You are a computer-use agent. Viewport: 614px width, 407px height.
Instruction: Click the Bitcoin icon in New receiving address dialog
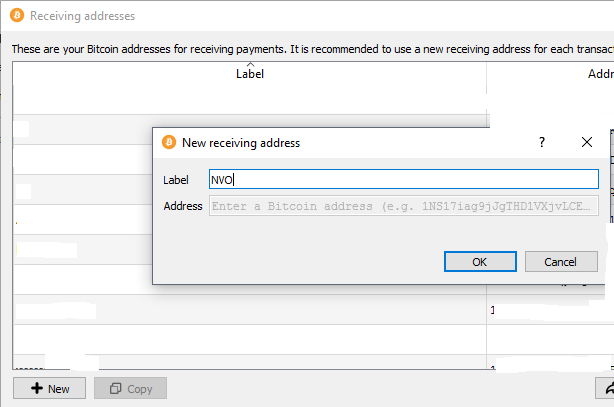(169, 142)
